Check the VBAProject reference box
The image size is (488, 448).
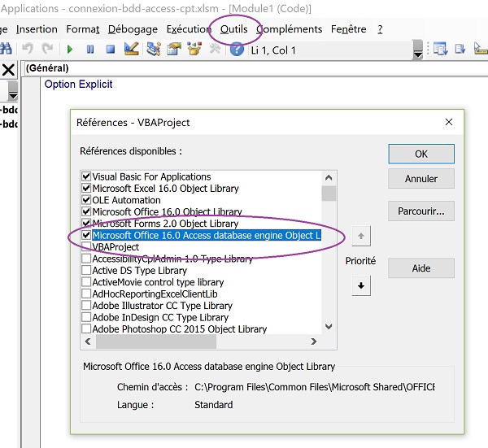click(86, 247)
